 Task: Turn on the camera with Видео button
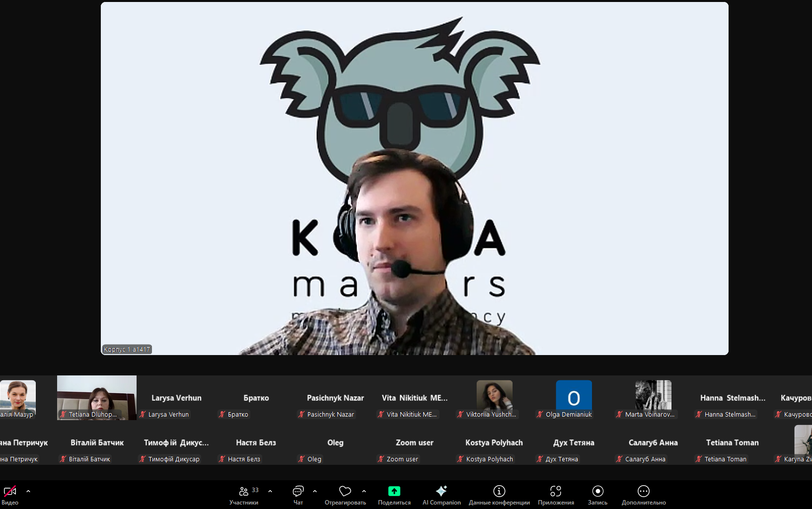click(10, 495)
